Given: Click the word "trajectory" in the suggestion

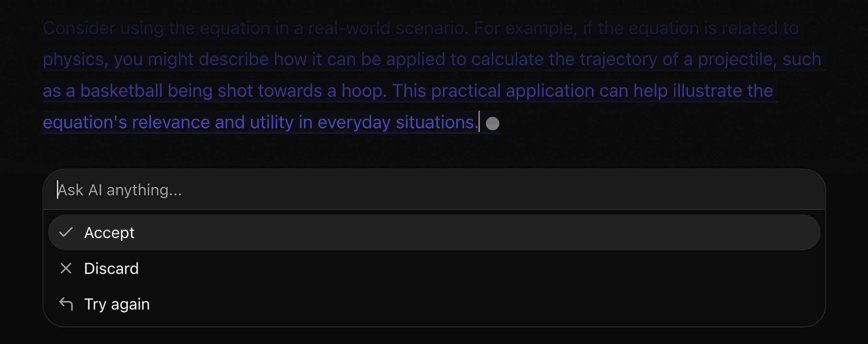Looking at the screenshot, I should coord(618,59).
